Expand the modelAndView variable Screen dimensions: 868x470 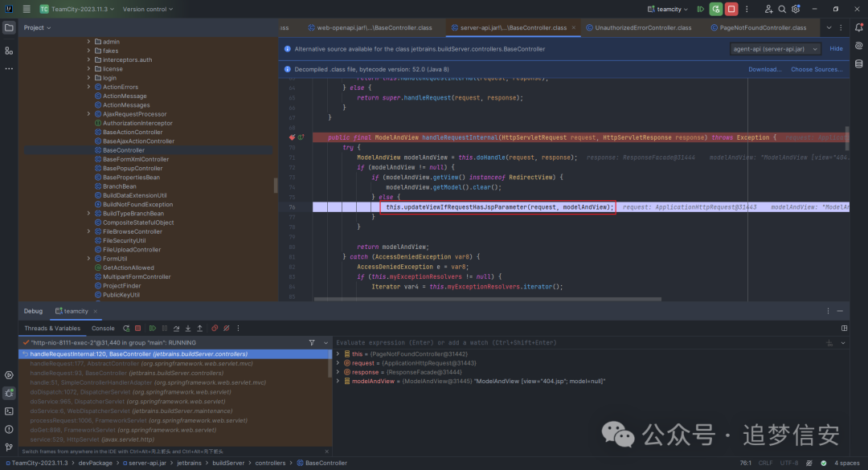click(338, 382)
